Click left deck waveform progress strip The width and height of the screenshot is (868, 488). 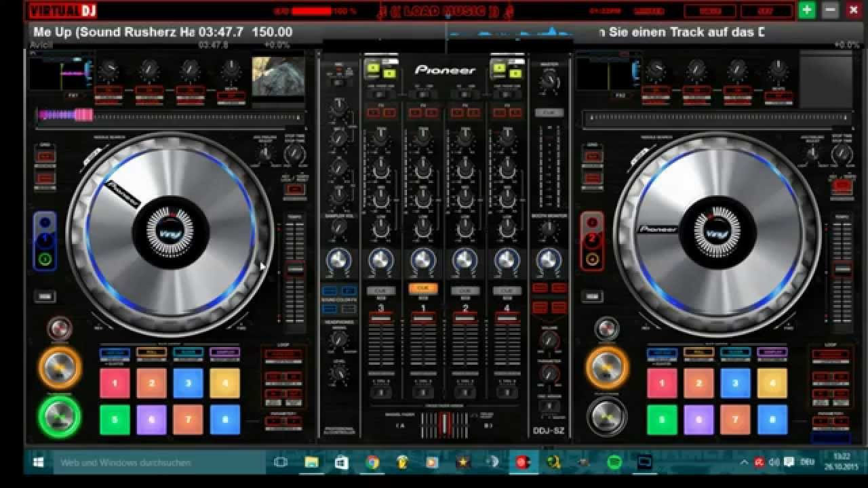170,117
